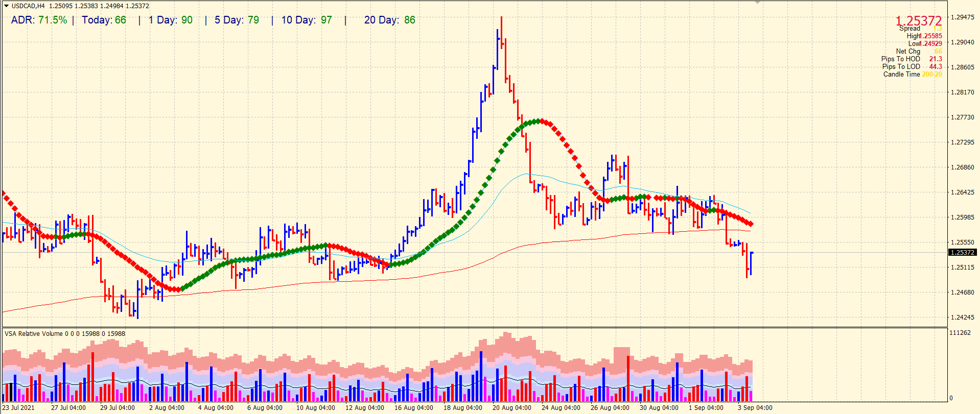Click the 16 Aug 04:00 time label
This screenshot has width=980, height=414.
pos(414,408)
